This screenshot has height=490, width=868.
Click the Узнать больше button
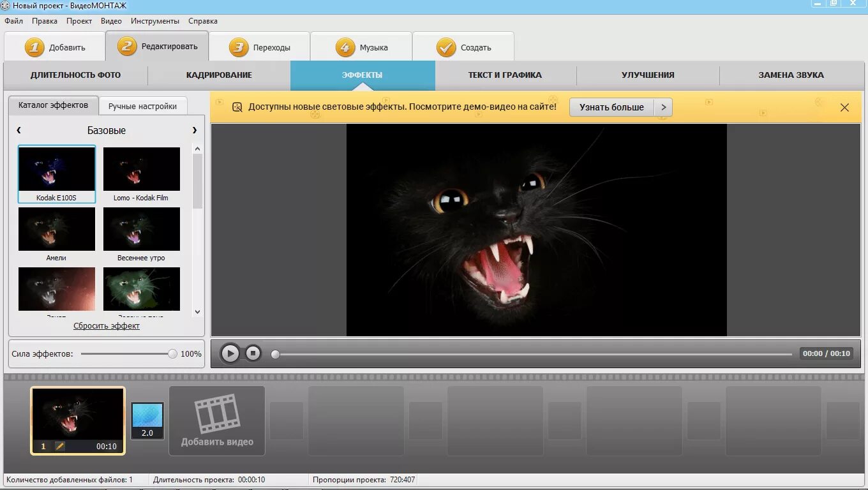click(x=611, y=107)
